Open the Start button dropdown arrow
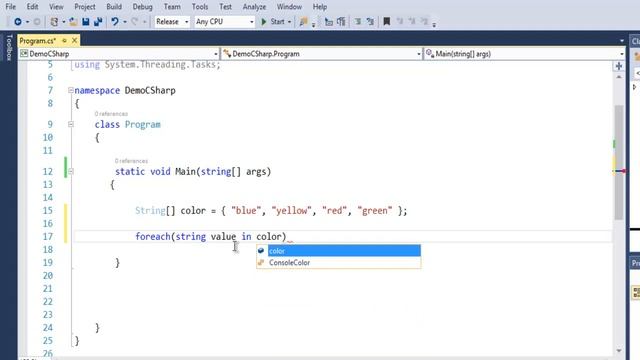Screen dimensions: 640x360 coord(289,22)
